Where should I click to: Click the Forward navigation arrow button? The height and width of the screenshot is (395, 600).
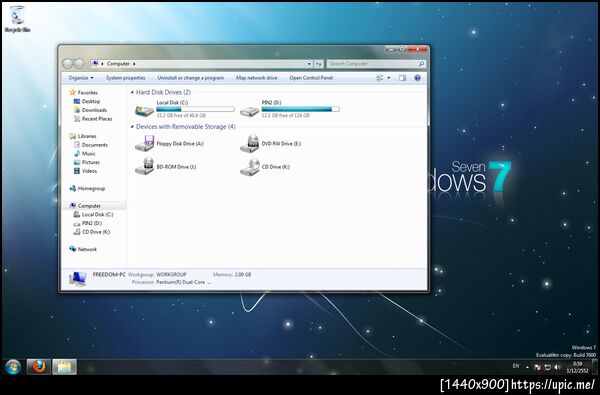79,64
